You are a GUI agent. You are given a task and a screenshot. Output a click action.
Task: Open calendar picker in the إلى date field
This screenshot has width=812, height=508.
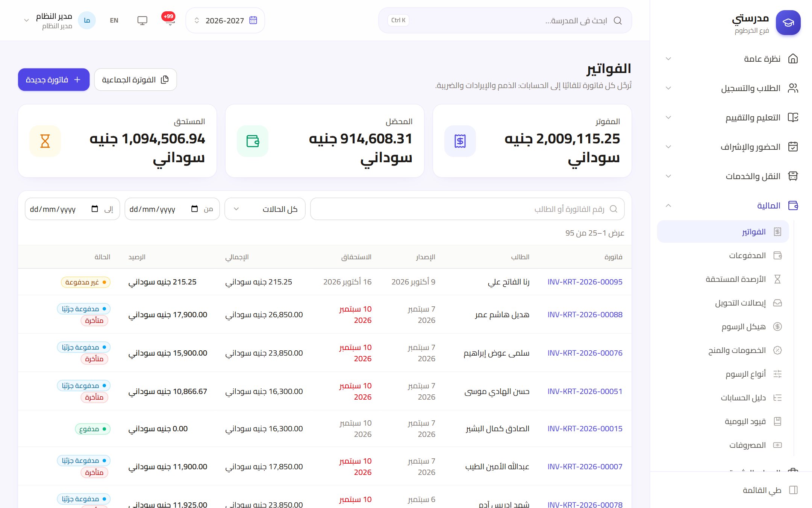coord(95,209)
